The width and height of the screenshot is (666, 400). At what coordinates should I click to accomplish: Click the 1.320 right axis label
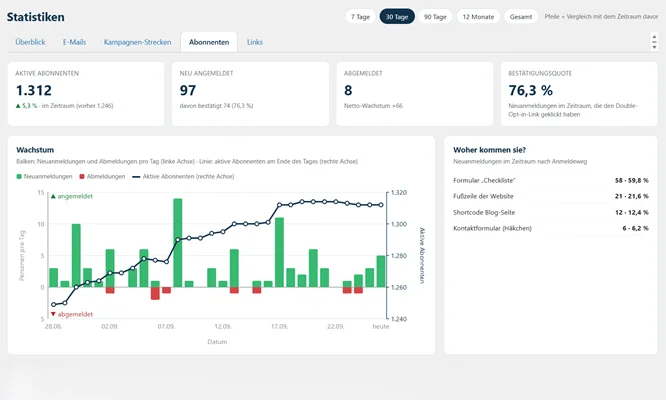(398, 193)
